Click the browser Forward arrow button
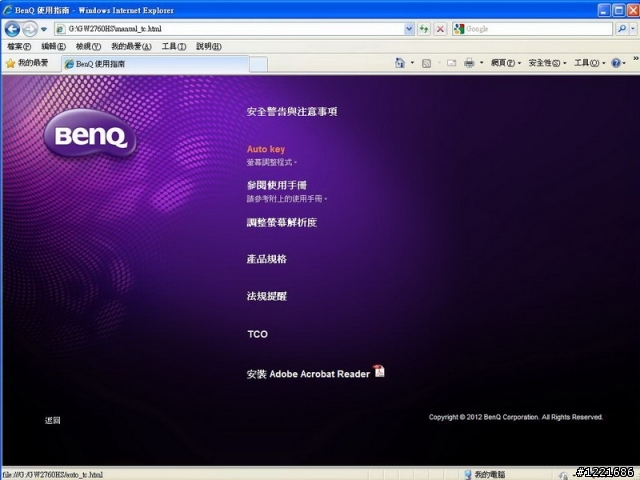Screen dimensions: 640x480 click(x=29, y=29)
